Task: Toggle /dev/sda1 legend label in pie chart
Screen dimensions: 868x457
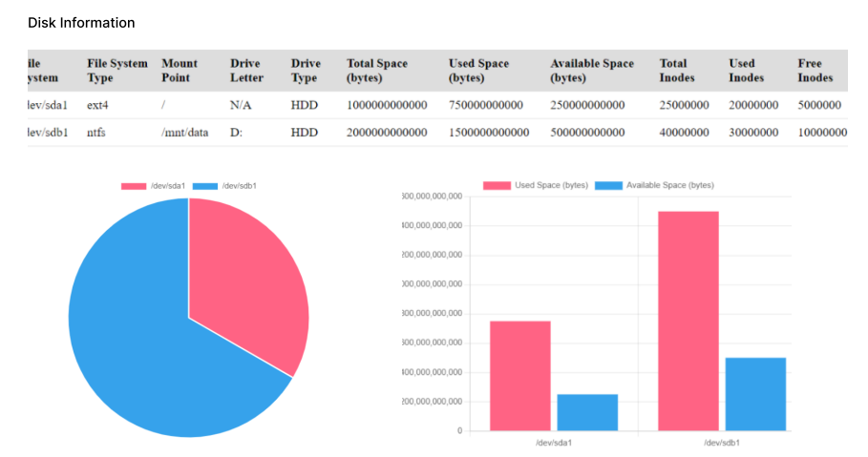Action: click(166, 185)
